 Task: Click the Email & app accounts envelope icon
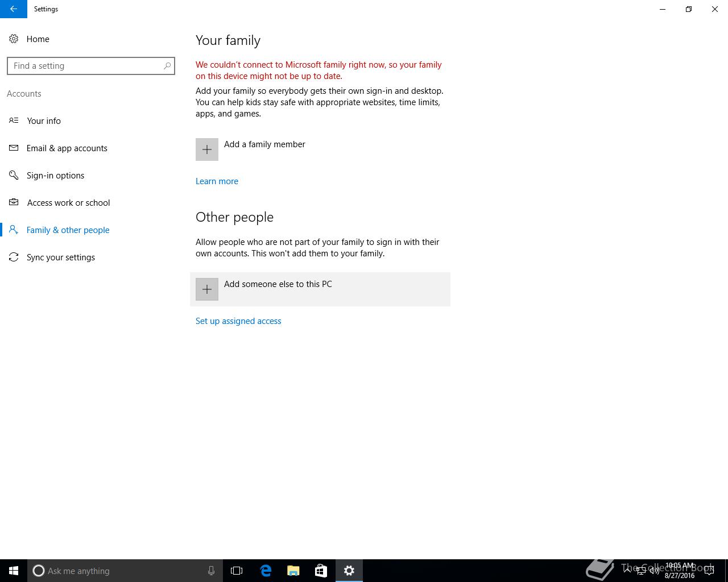tap(14, 148)
